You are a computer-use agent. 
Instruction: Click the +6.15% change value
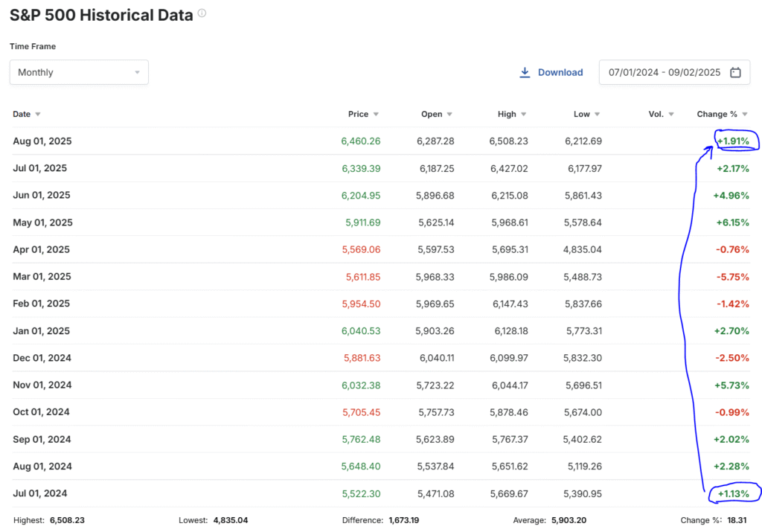click(733, 222)
